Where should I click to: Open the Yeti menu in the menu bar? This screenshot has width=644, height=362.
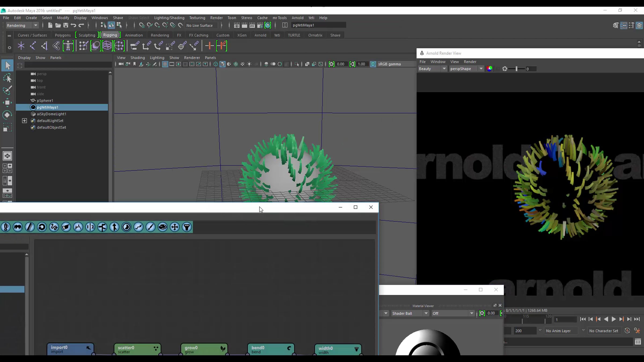point(311,18)
